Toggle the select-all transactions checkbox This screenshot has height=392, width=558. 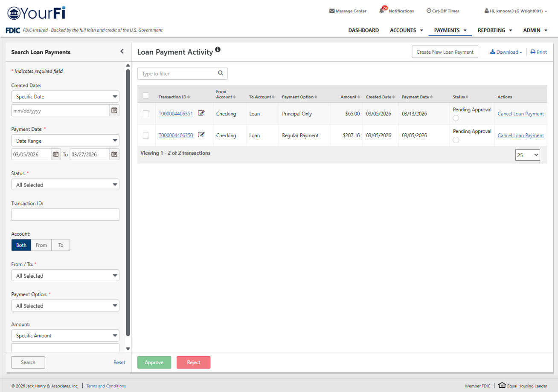click(146, 96)
